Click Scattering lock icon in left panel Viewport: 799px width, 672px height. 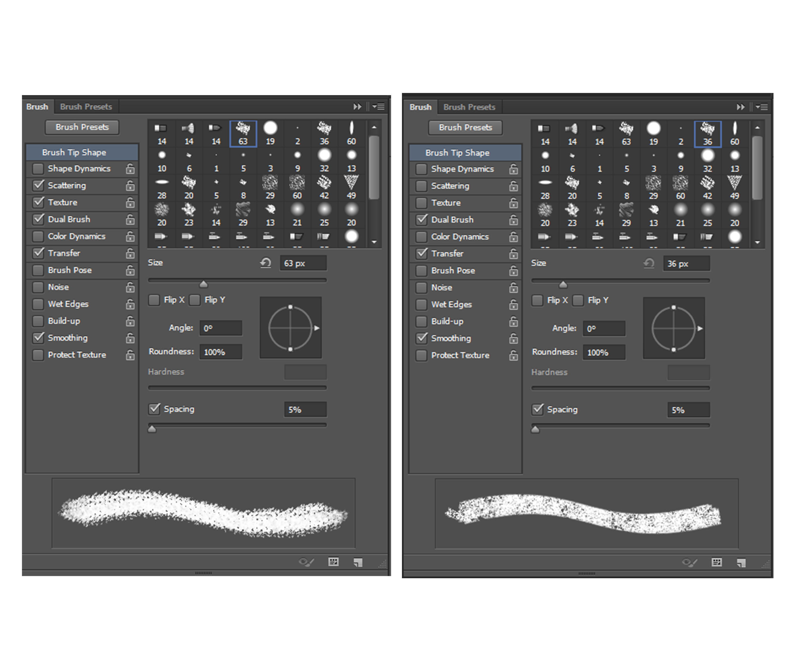coord(130,186)
